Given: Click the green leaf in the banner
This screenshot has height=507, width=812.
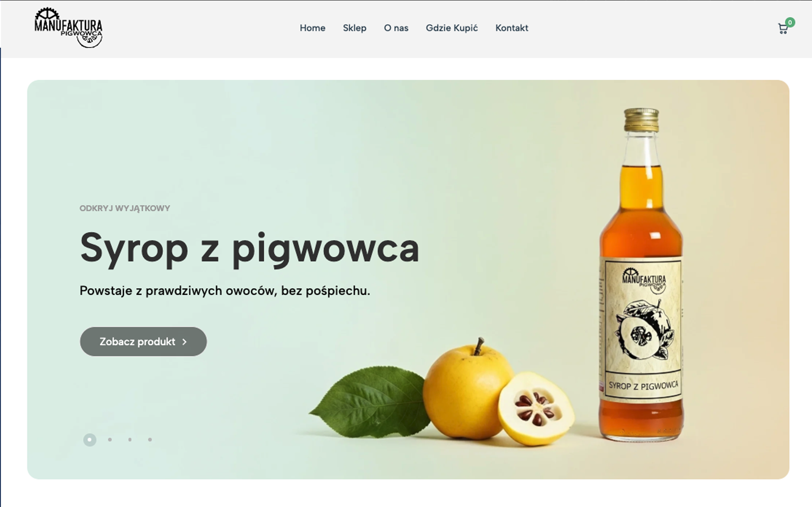Looking at the screenshot, I should 369,401.
